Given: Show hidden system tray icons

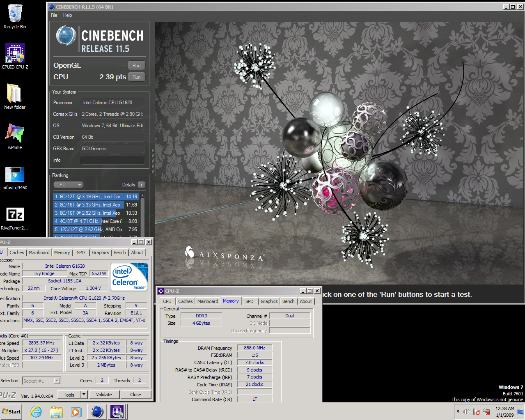Looking at the screenshot, I should (458, 411).
